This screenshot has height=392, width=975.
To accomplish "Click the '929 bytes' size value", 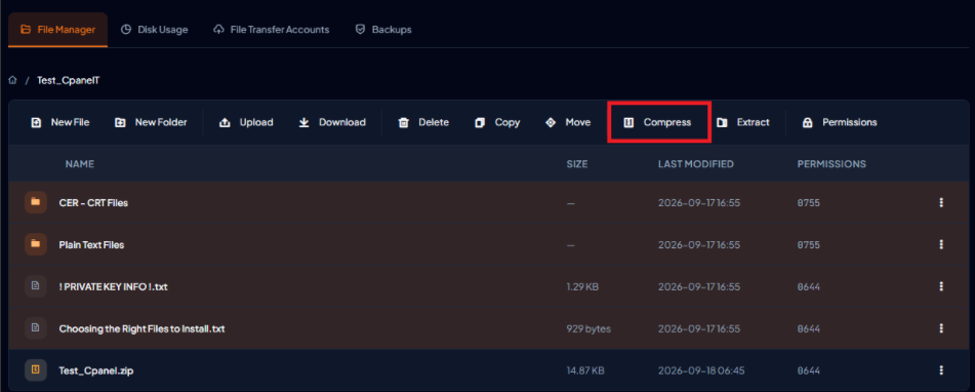I will click(x=588, y=329).
